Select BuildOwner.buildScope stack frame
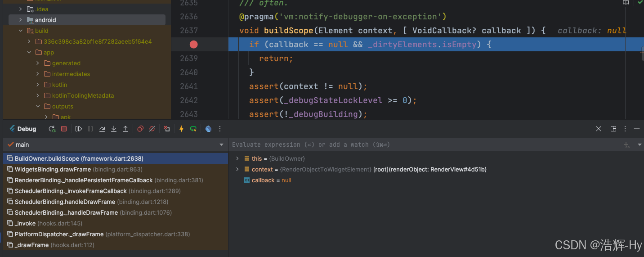644x257 pixels. 116,158
